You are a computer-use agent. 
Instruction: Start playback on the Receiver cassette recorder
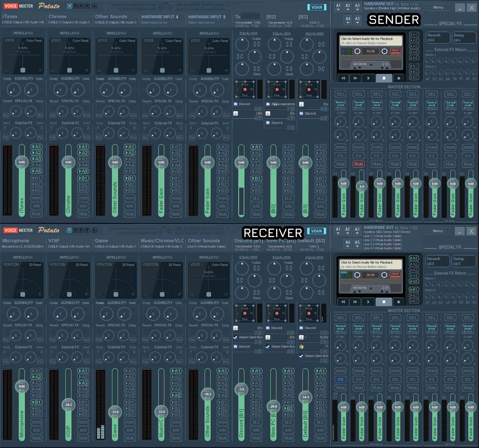click(x=368, y=302)
